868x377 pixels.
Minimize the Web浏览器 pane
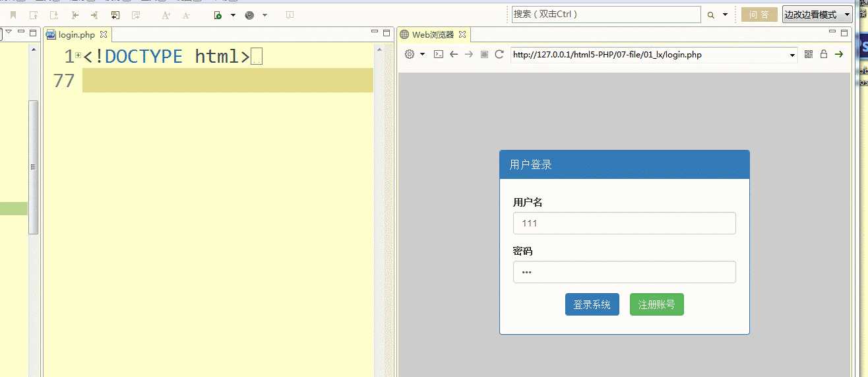click(x=832, y=32)
